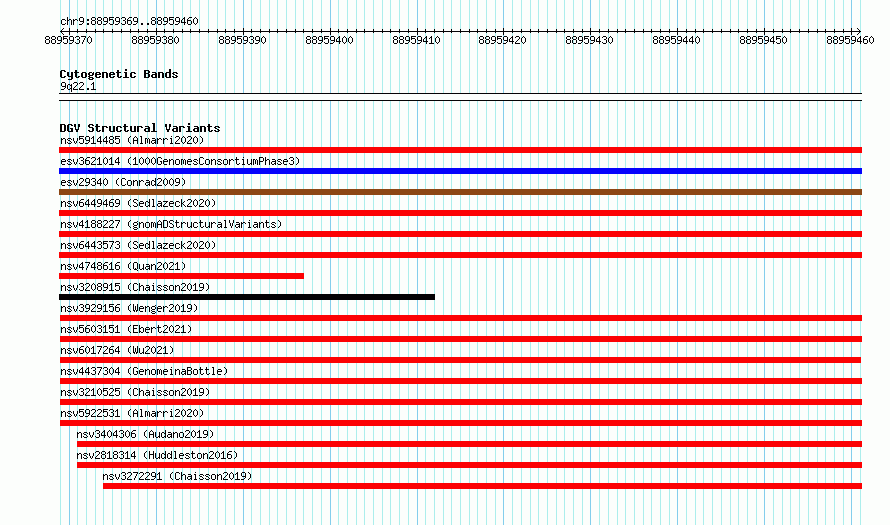The height and width of the screenshot is (525, 890).
Task: Click the red bar under nsv6449469
Action: pyautogui.click(x=460, y=213)
